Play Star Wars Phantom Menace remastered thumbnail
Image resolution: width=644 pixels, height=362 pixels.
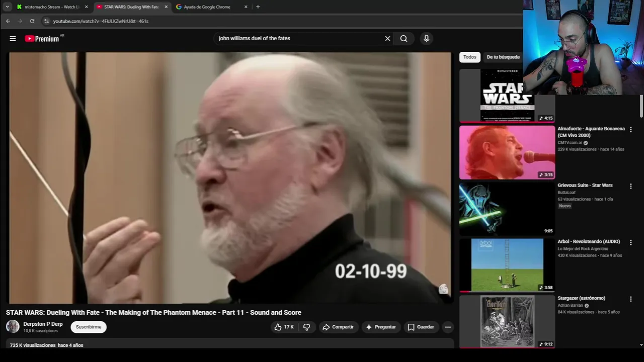coord(507,96)
